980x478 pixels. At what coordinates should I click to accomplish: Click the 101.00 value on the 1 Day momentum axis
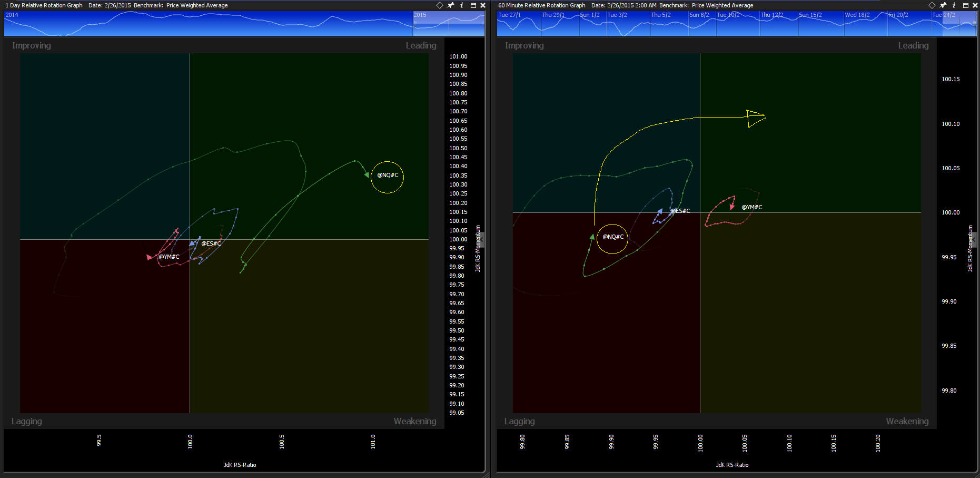(458, 56)
